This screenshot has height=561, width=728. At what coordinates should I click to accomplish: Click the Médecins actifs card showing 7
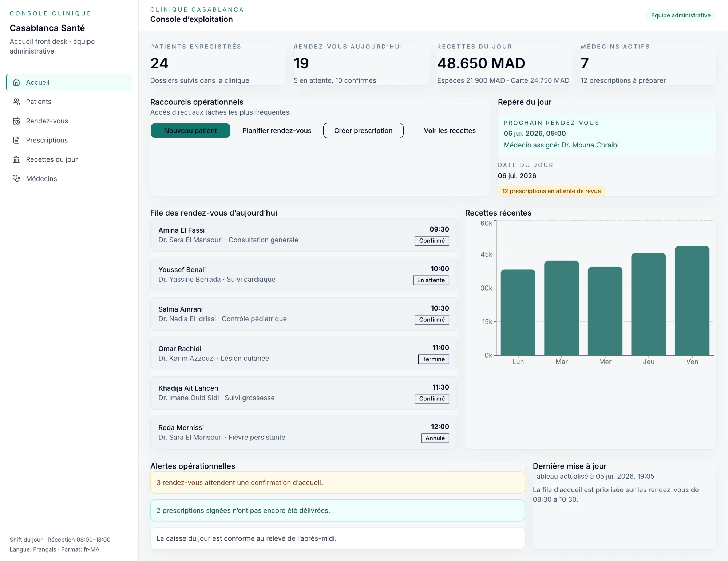tap(648, 64)
